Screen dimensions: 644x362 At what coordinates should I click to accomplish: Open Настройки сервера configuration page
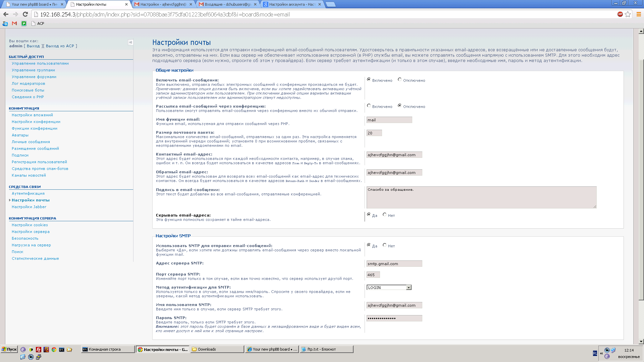coord(31,232)
